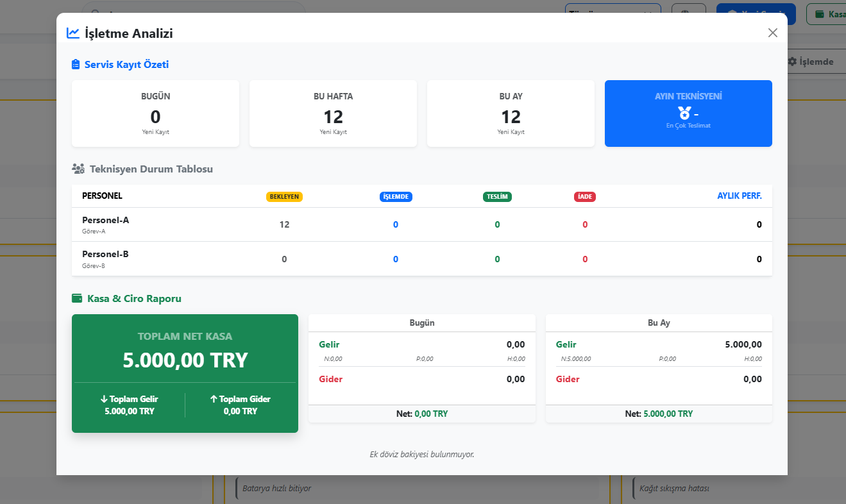Screen dimensions: 846x504
Task: Select the blue İŞLEMDE status badge
Action: pyautogui.click(x=396, y=197)
